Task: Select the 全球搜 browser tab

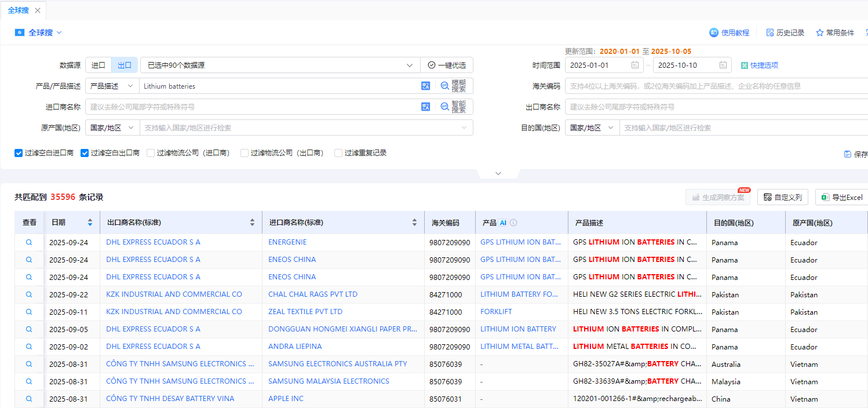Action: [x=19, y=10]
